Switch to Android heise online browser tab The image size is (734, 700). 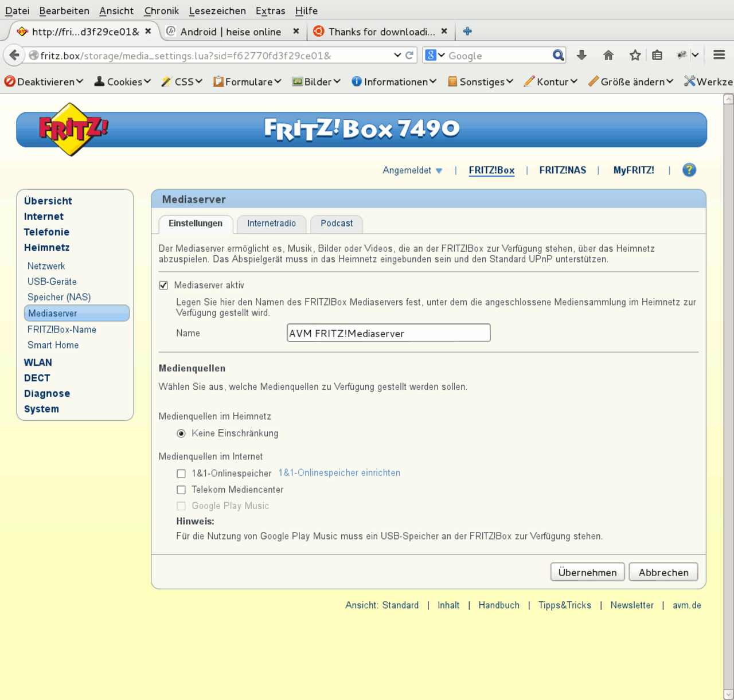231,32
